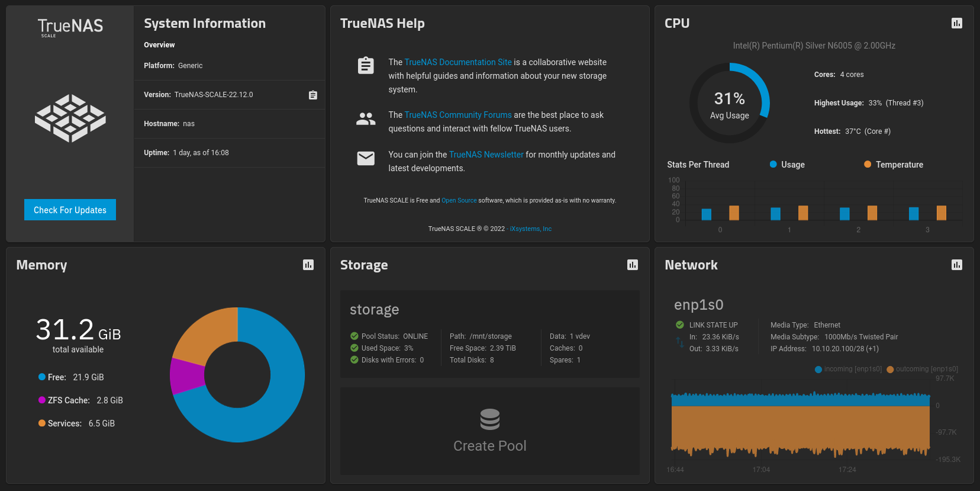Click Caches 0 text

566,348
